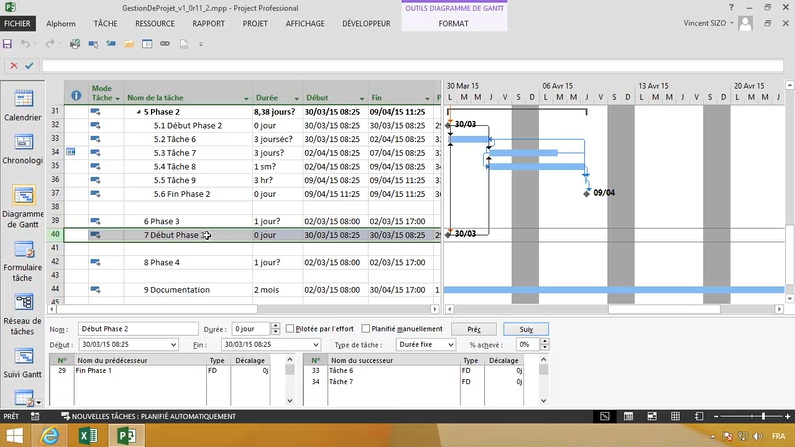Open the Type de tâche dropdown
Viewport: 795px width, 447px height.
pyautogui.click(x=450, y=344)
